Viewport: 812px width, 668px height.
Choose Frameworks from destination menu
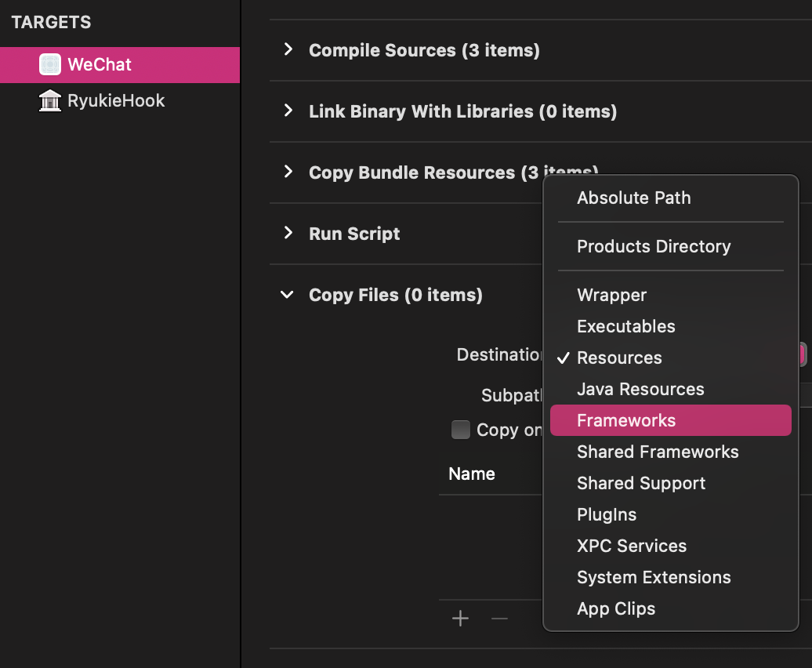pyautogui.click(x=671, y=420)
